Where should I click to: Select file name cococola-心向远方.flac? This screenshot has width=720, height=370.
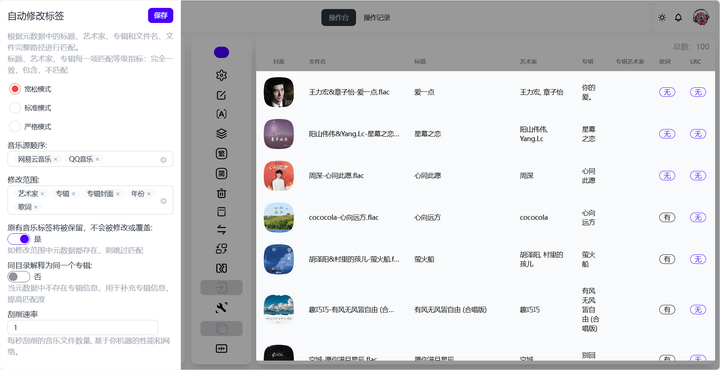point(343,217)
